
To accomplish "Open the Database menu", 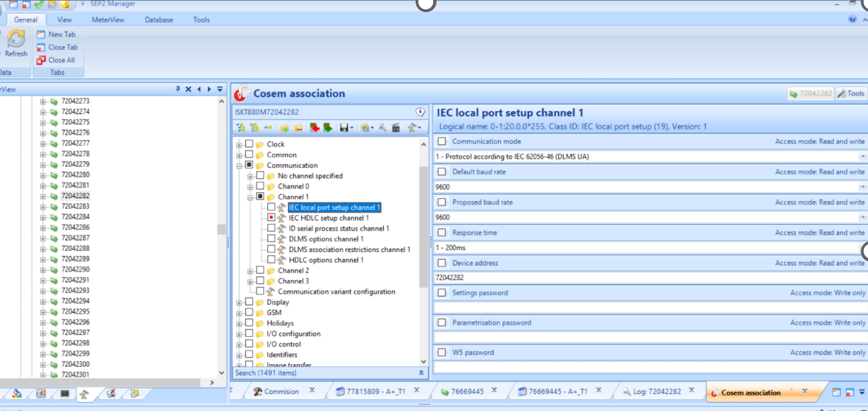I will (x=159, y=20).
